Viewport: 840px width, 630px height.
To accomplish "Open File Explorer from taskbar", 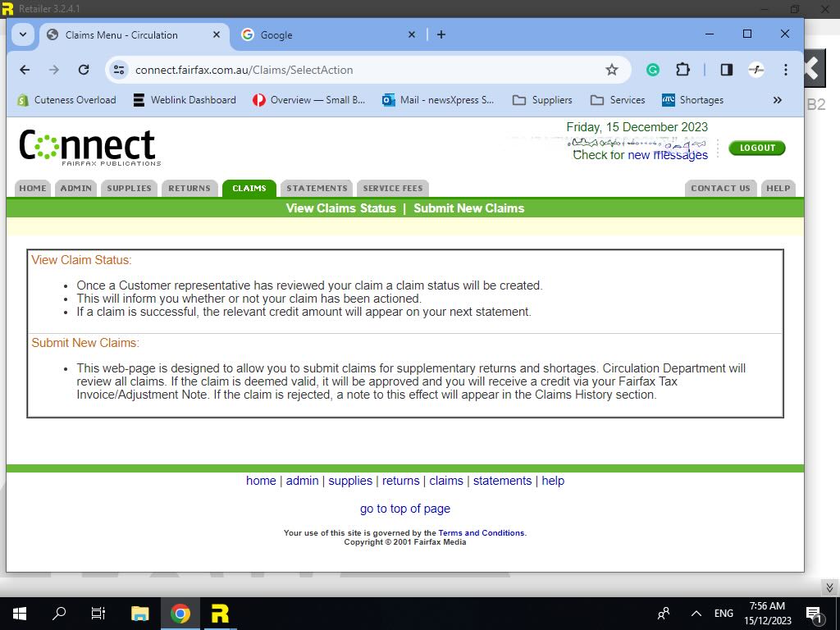I will (140, 613).
